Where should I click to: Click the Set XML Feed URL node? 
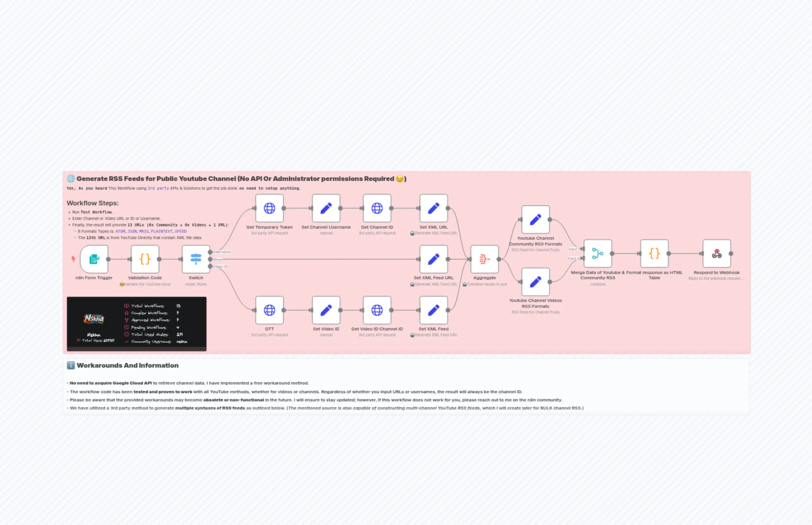[433, 259]
